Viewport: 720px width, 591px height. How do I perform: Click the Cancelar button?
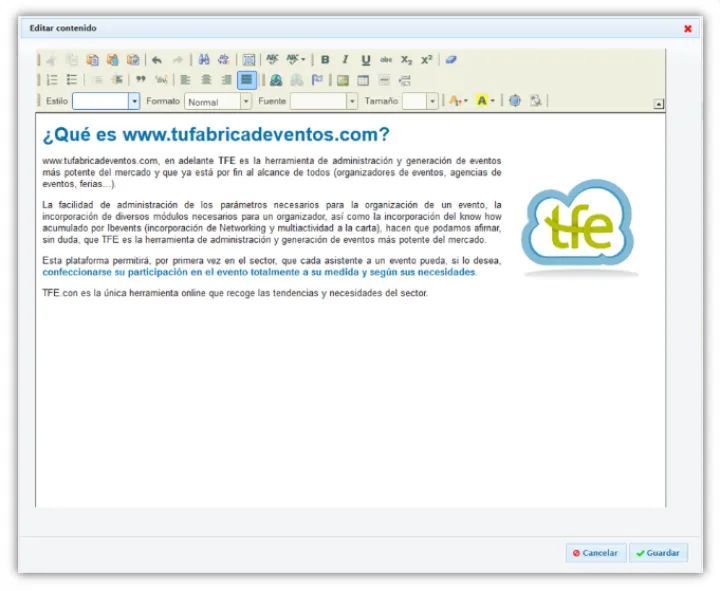(x=596, y=553)
